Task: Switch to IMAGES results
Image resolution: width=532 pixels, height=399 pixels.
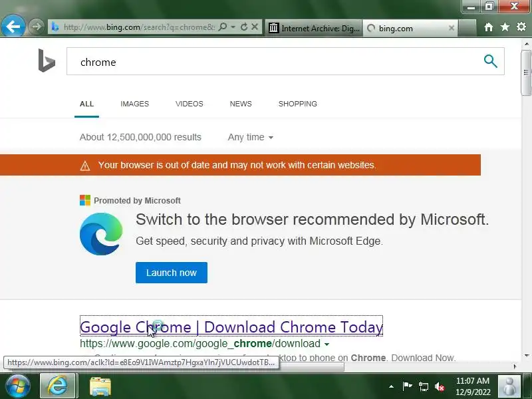Action: tap(135, 104)
